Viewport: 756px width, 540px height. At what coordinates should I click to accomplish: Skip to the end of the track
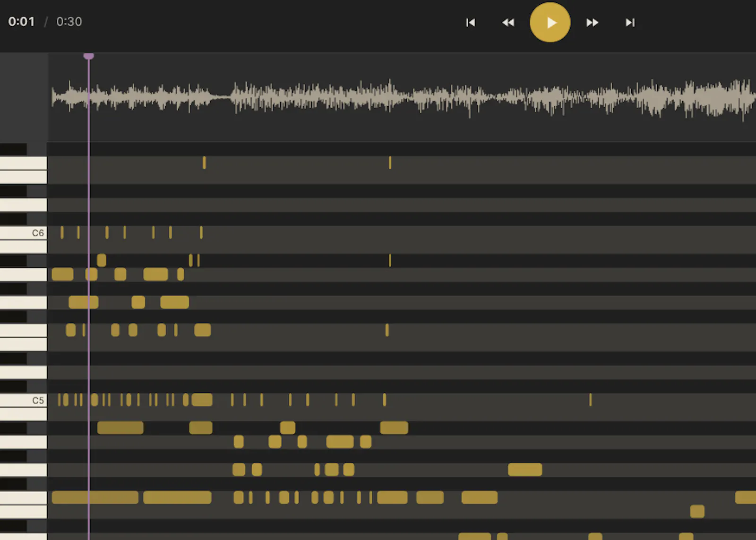[x=630, y=23]
